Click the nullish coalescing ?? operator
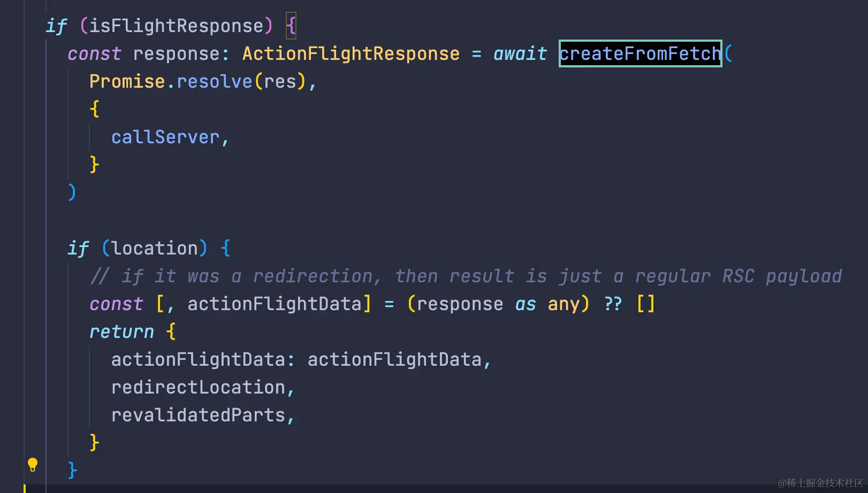Viewport: 868px width, 493px height. point(613,304)
